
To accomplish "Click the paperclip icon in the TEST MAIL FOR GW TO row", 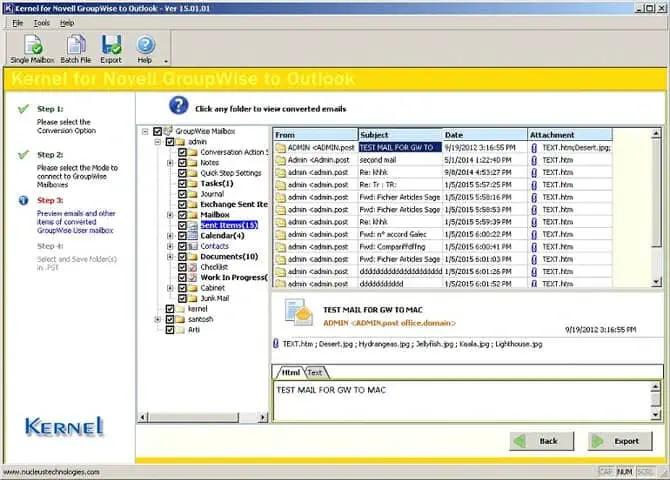I will [534, 147].
